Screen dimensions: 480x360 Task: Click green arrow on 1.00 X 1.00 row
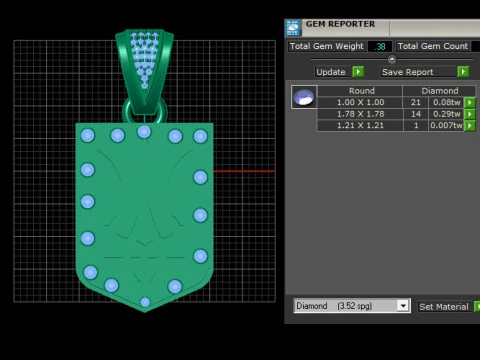[x=469, y=102]
